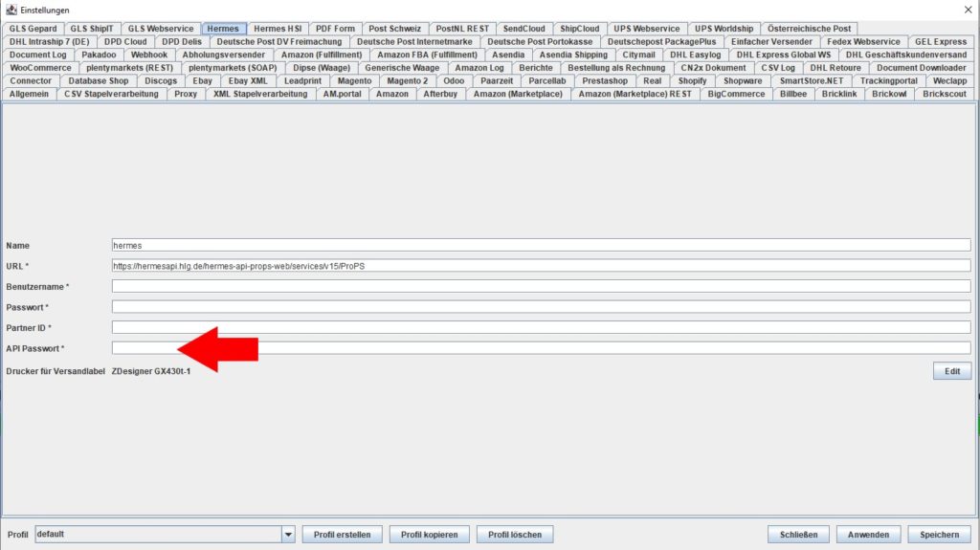Click Edit button for Versandlabel printer

(x=952, y=371)
